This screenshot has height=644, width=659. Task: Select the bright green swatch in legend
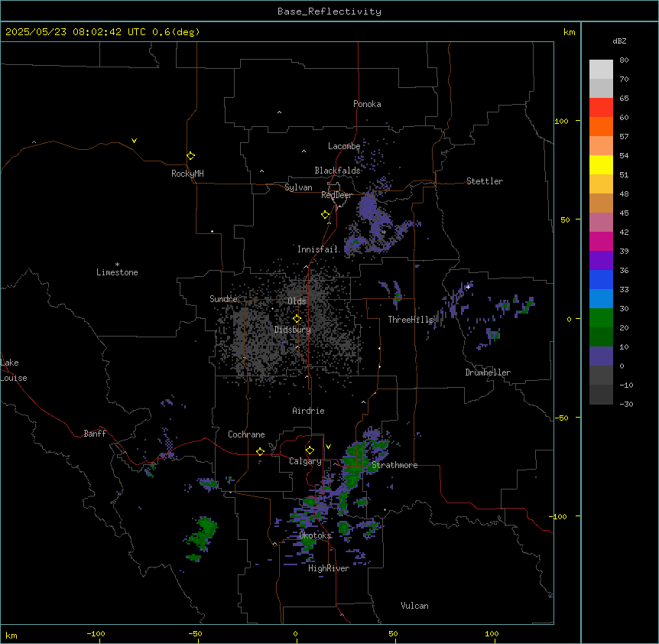pos(601,318)
